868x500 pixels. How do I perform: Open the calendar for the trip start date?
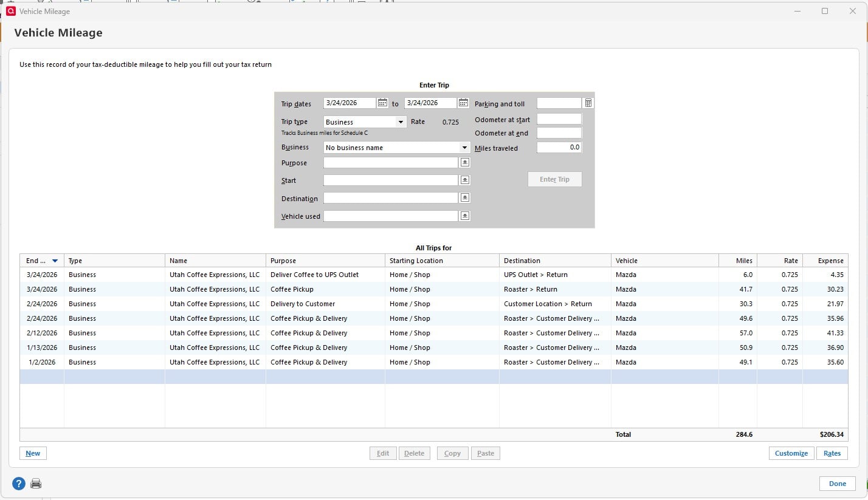pos(382,103)
